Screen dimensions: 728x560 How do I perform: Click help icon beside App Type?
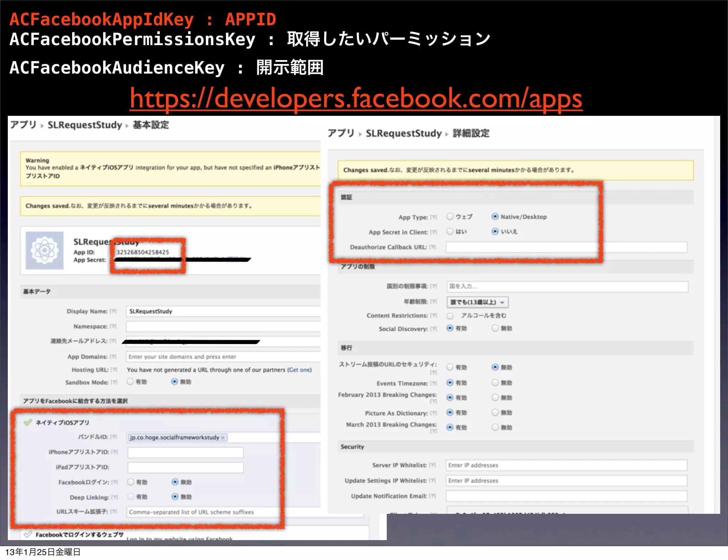(433, 217)
